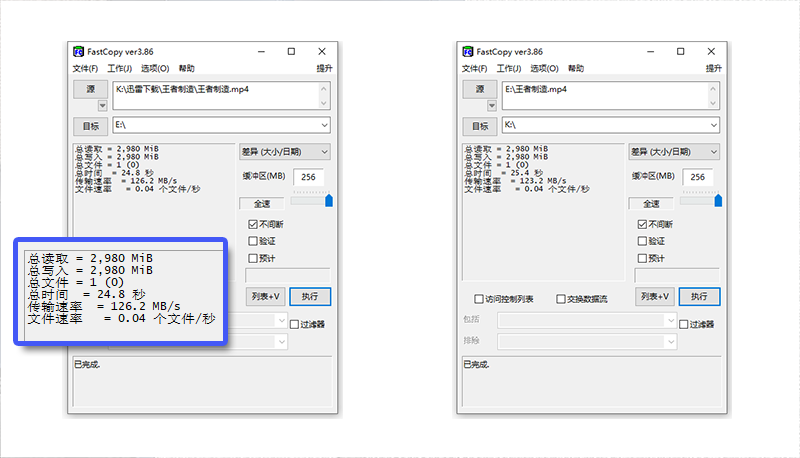Open 选项(O) menu in left window

pyautogui.click(x=155, y=68)
